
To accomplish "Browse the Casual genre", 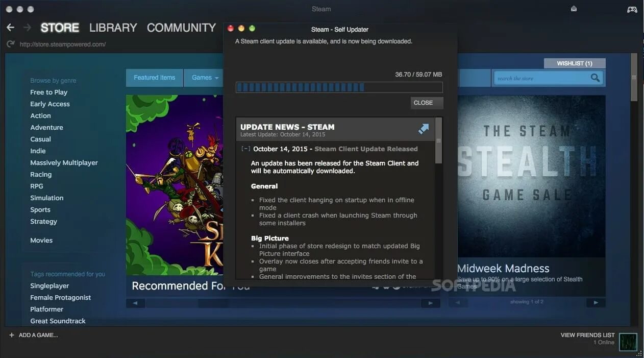I will [40, 139].
